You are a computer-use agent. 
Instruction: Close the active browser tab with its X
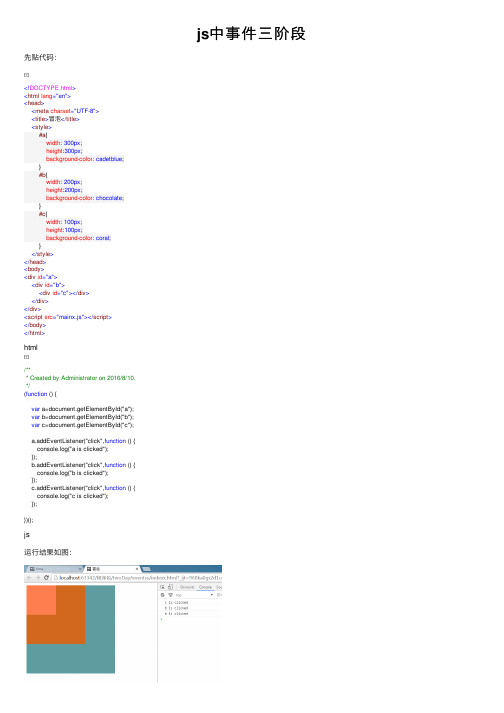tap(137, 569)
